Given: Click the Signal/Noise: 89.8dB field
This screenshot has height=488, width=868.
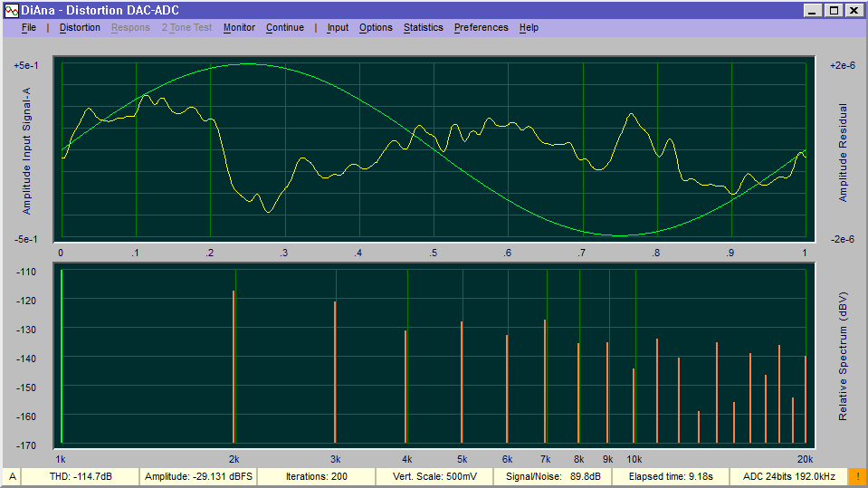Looking at the screenshot, I should [552, 476].
